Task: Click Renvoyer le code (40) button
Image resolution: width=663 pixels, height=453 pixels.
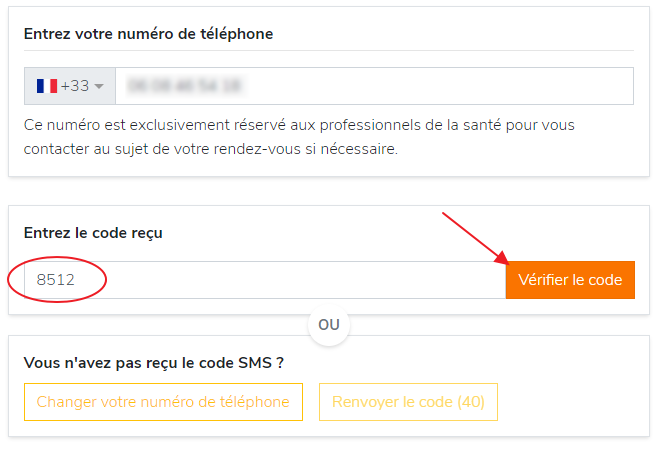Action: (408, 402)
